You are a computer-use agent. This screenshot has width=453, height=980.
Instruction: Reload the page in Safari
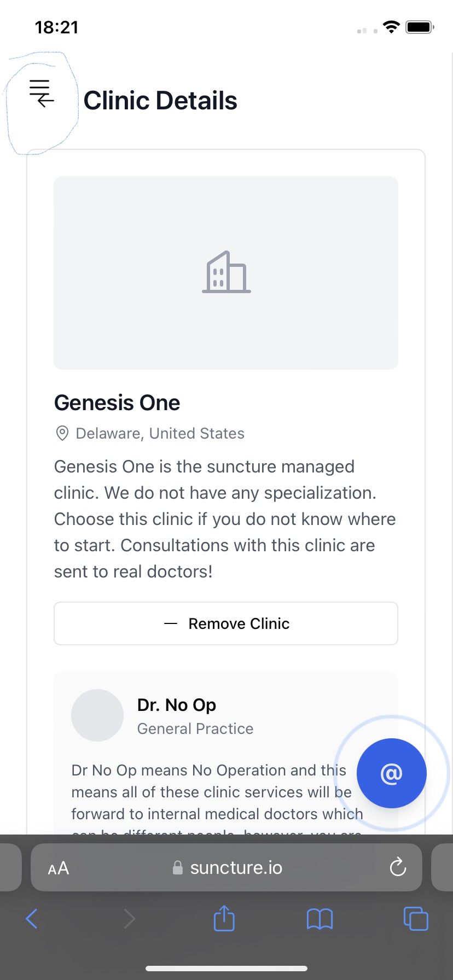[x=398, y=867]
